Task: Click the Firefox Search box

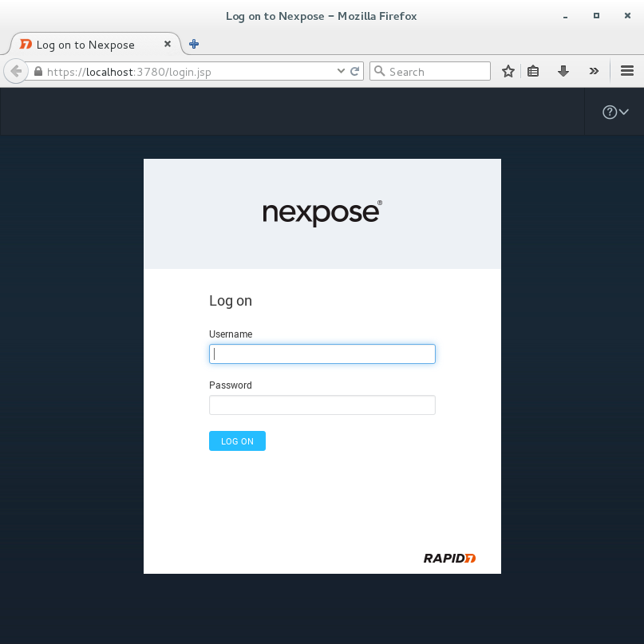Action: click(x=430, y=72)
